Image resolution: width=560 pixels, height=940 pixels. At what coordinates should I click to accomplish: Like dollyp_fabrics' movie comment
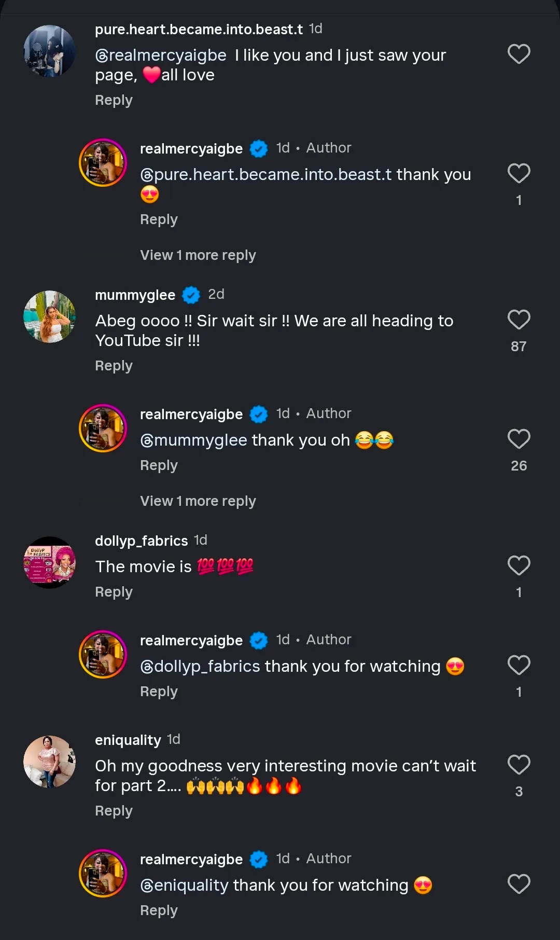[519, 565]
